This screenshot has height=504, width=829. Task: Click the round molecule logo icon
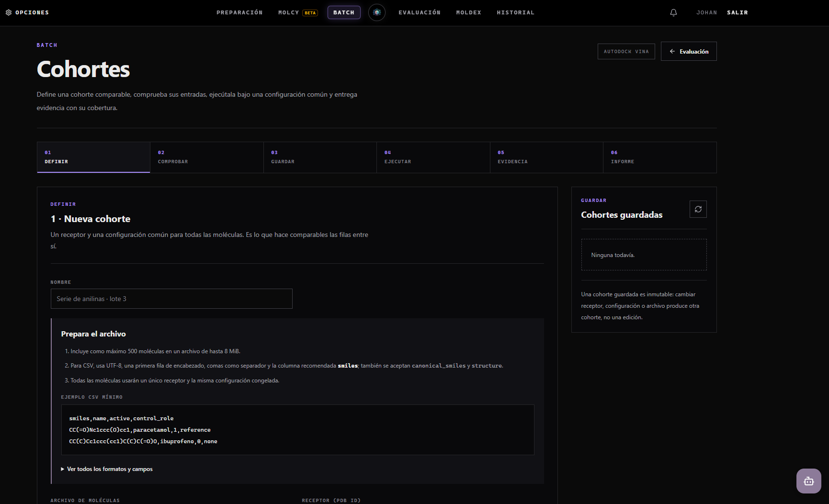pos(377,12)
